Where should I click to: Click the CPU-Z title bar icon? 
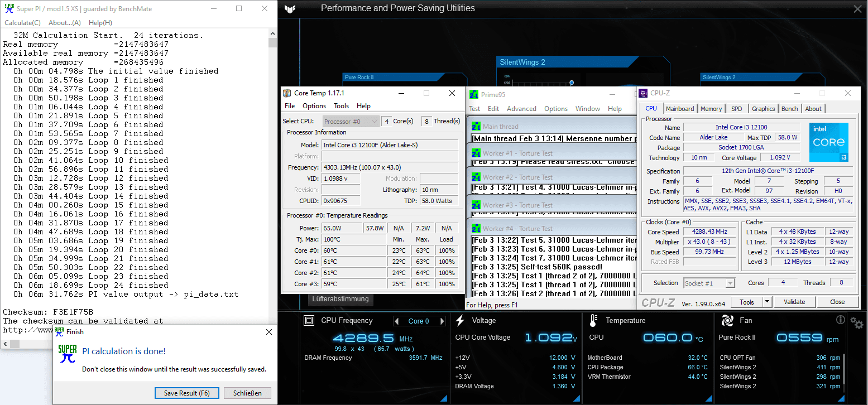pos(643,93)
